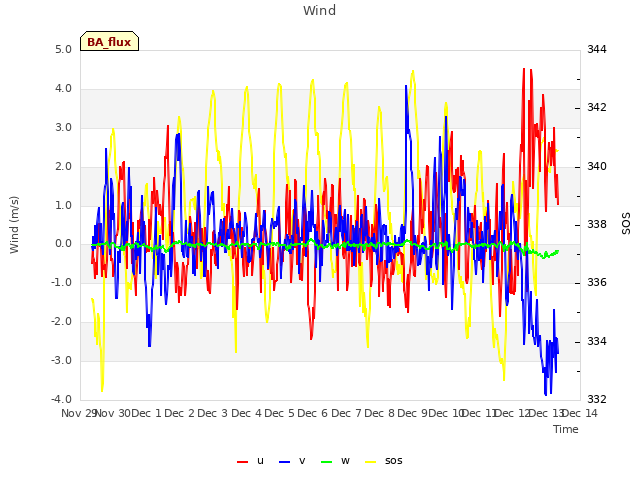Click the Dec 5 date label
Viewport: 640px width, 480px height.
[x=280, y=413]
